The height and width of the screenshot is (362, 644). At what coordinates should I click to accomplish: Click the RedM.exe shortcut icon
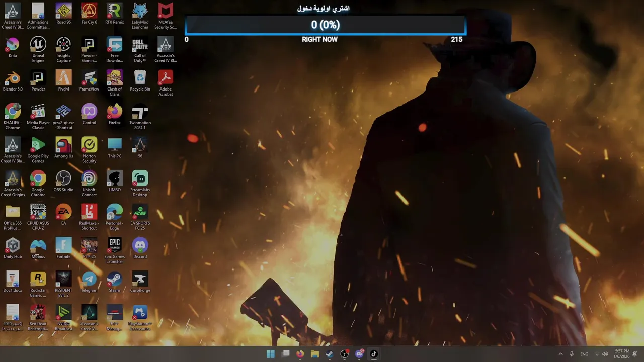click(x=89, y=218)
